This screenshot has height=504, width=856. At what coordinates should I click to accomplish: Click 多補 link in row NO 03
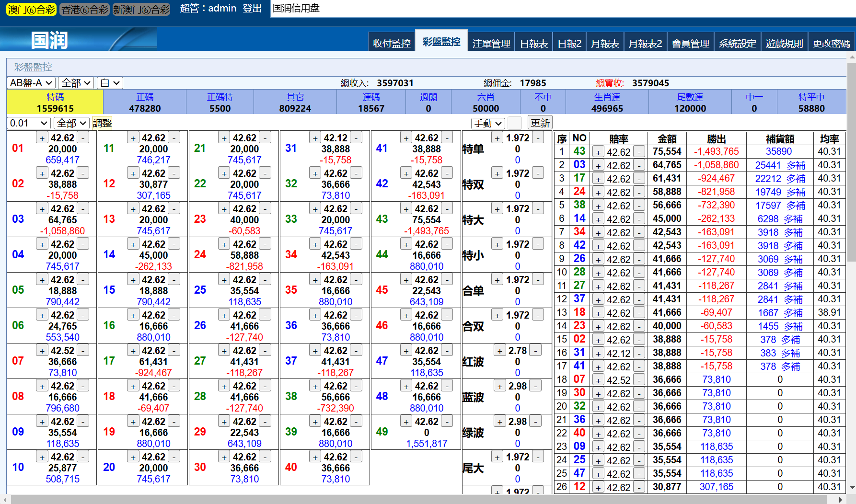(796, 165)
